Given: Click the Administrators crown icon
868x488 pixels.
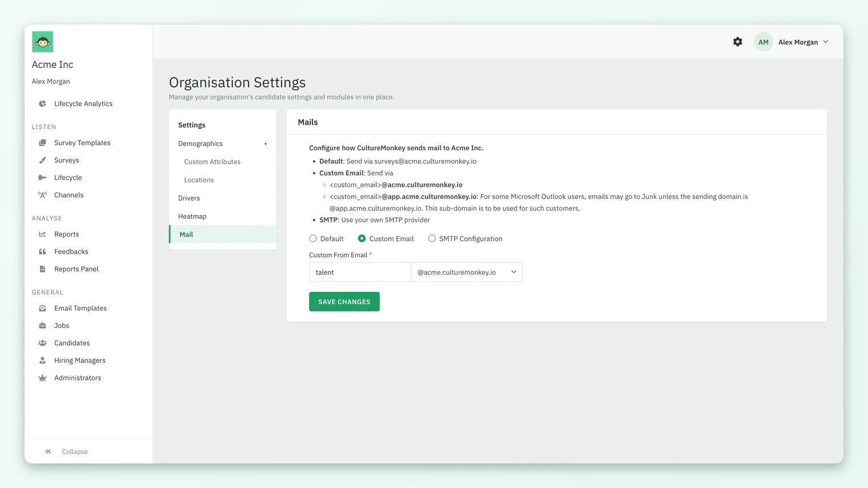Looking at the screenshot, I should 42,378.
